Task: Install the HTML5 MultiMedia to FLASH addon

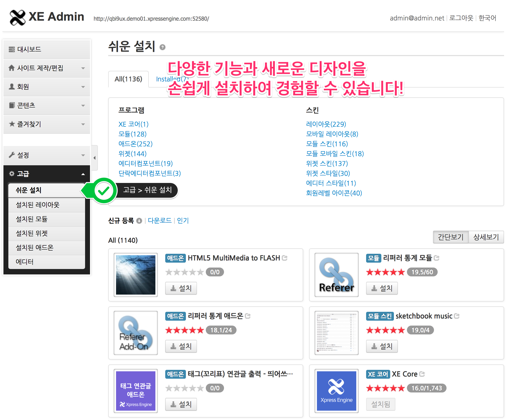Action: [x=181, y=288]
